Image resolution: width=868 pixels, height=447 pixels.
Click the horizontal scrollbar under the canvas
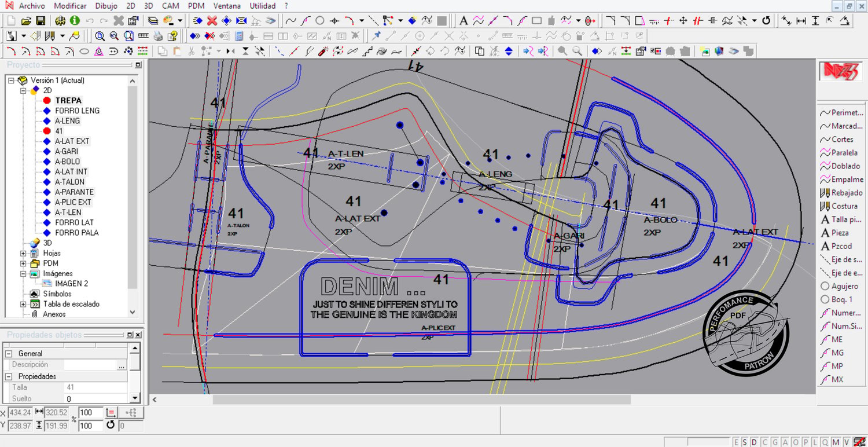click(x=421, y=400)
